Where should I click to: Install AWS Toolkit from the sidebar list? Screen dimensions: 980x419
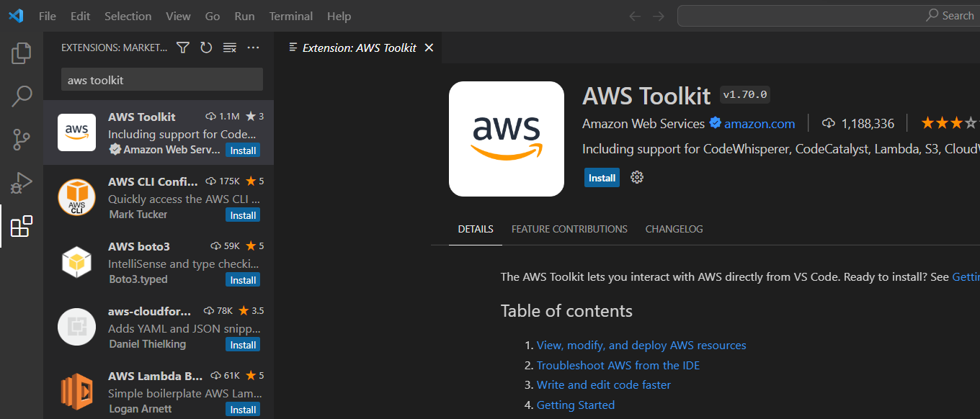243,150
